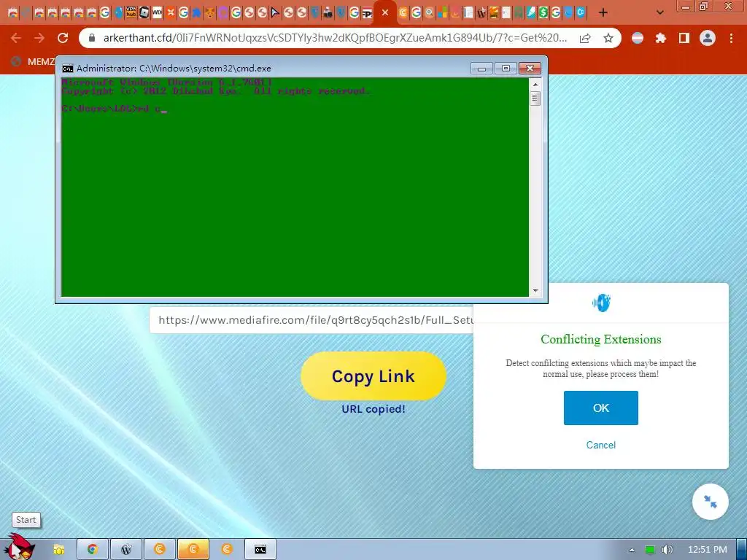Switch to the green dollar sign tab
Viewport: 747px width, 560px height.
[x=543, y=12]
